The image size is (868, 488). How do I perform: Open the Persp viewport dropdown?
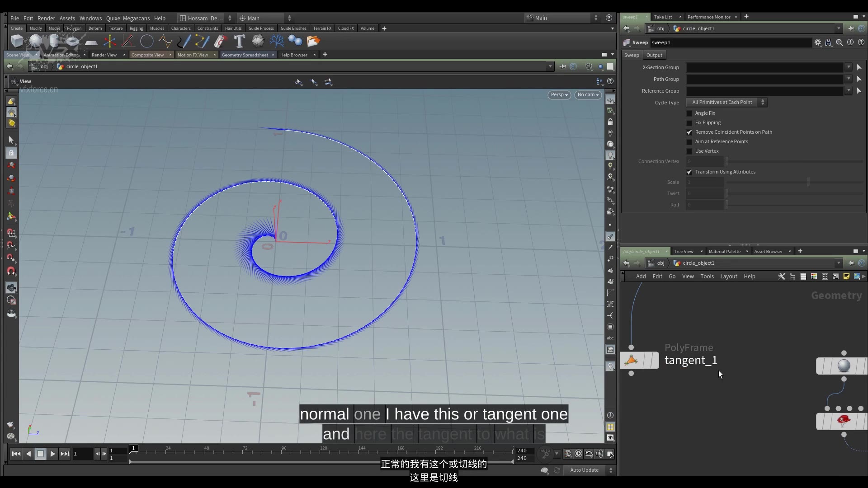point(559,95)
